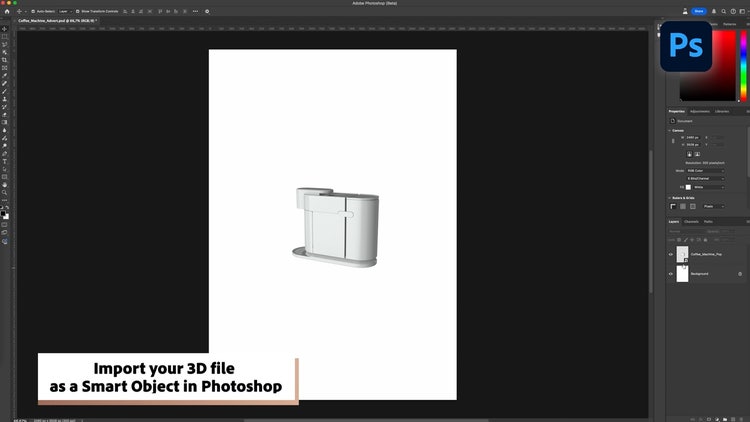The width and height of the screenshot is (750, 422).
Task: Select the History Brush tool
Action: pos(5,107)
